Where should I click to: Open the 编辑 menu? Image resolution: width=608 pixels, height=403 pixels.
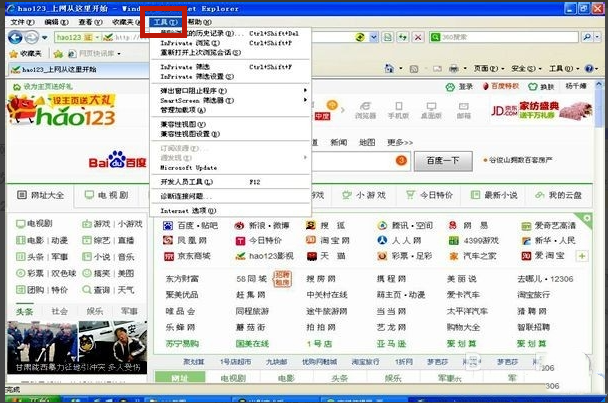coord(57,22)
